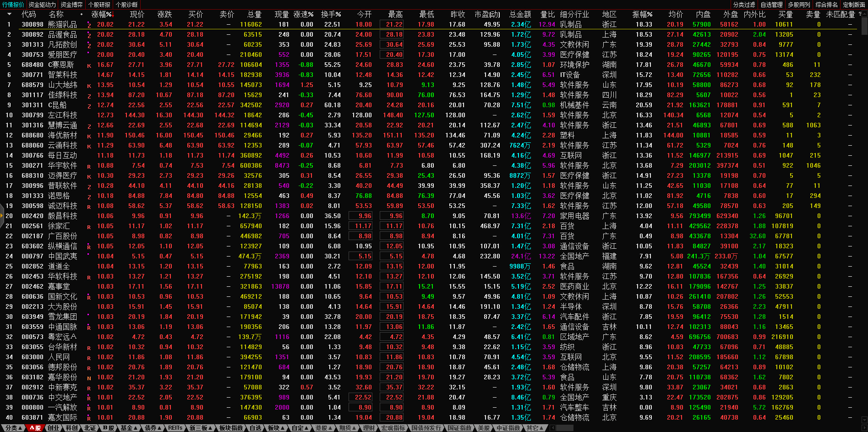868x432 pixels.
Task: Click the 自选管理 button
Action: pos(771,5)
